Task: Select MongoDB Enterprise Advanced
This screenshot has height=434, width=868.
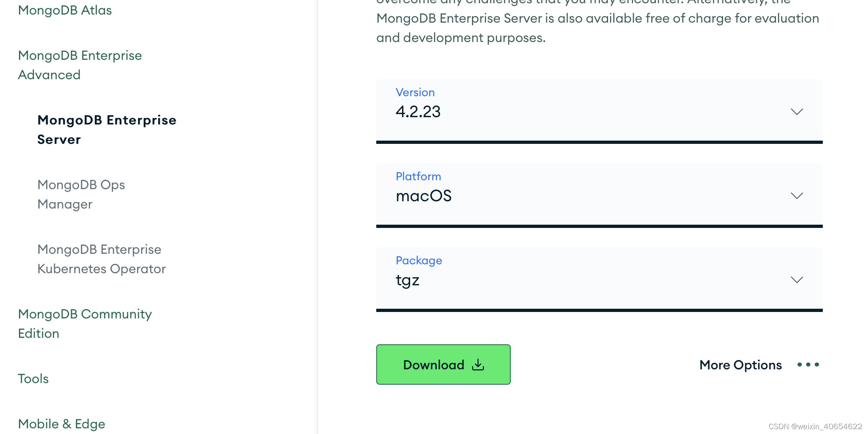Action: [80, 65]
